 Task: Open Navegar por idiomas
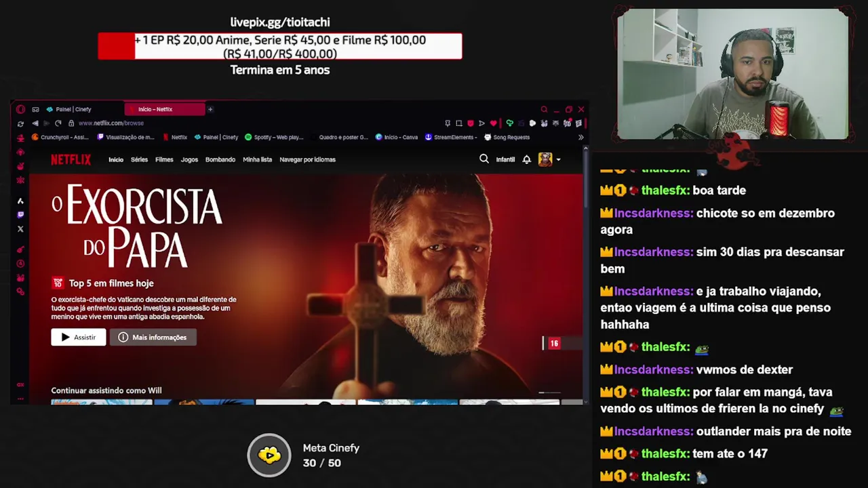pyautogui.click(x=307, y=159)
